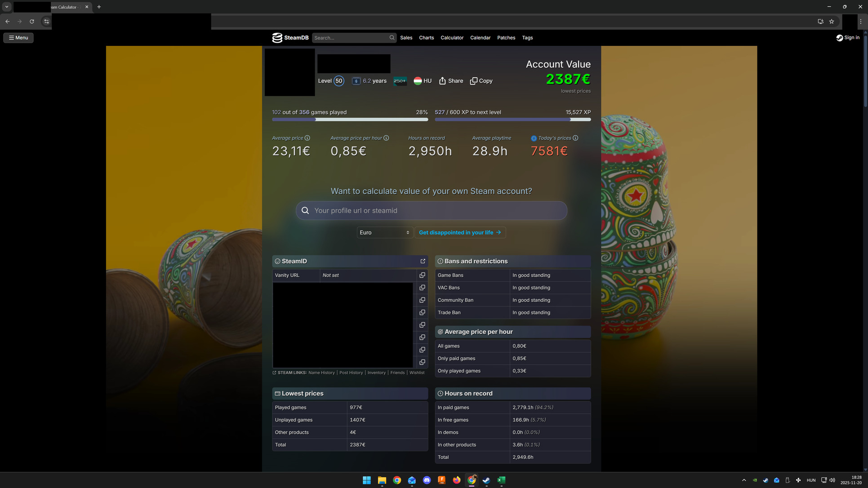Open SteamID external link icon
Screen dimensions: 868x488
[423, 261]
